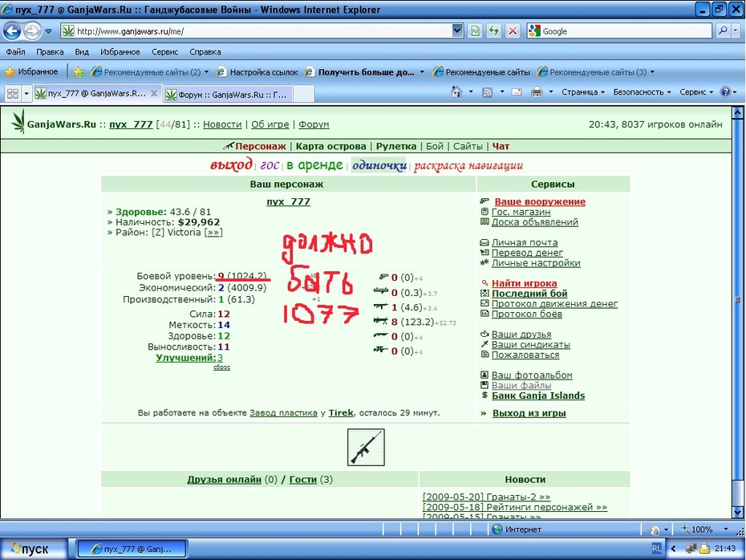
Task: Click the browser Forward arrow button
Action: click(x=32, y=31)
